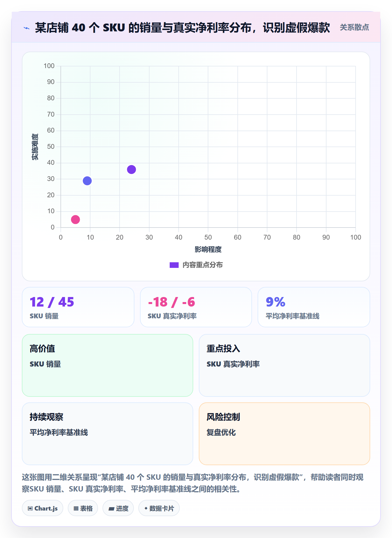Click the purple legend swatch below the chart

point(174,265)
